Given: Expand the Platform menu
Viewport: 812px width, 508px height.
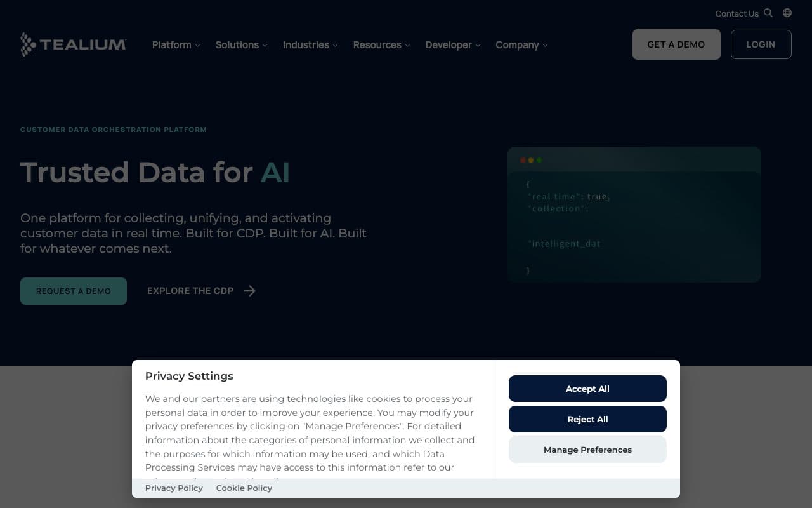Looking at the screenshot, I should [176, 45].
